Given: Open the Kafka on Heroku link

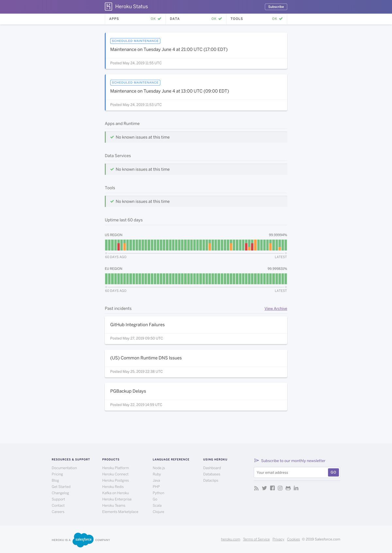Looking at the screenshot, I should click(x=116, y=493).
